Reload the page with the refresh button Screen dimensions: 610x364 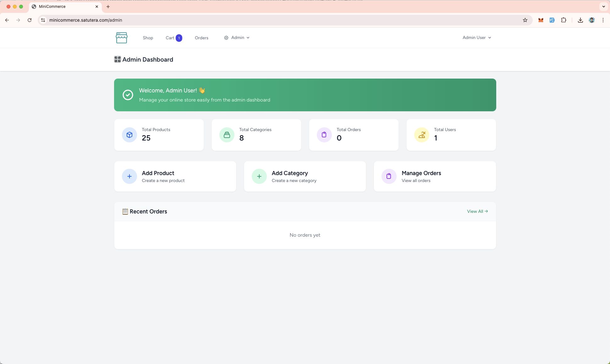pos(30,20)
